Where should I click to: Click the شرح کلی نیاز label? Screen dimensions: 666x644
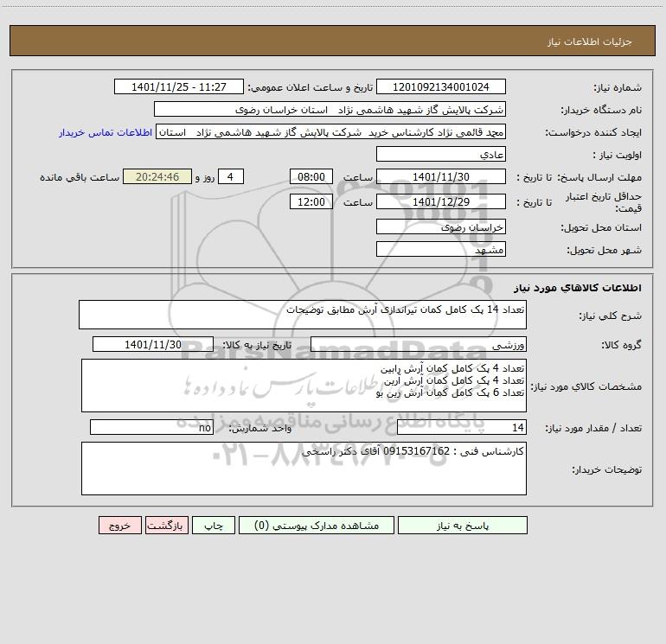(611, 316)
